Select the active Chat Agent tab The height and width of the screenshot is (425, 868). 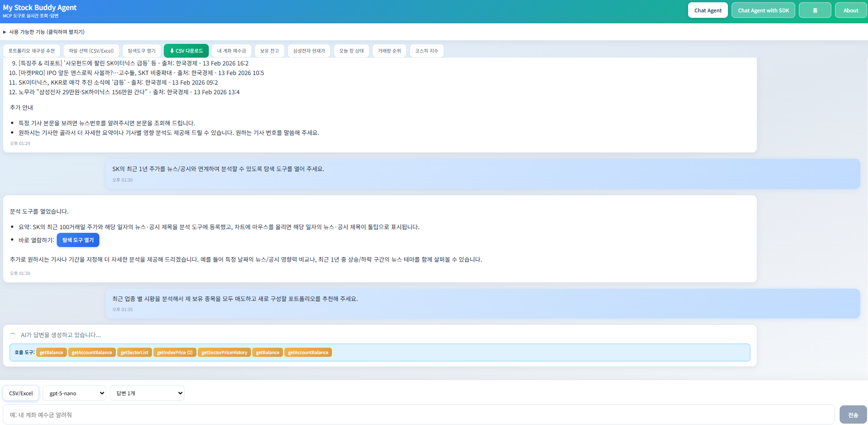[x=707, y=11]
